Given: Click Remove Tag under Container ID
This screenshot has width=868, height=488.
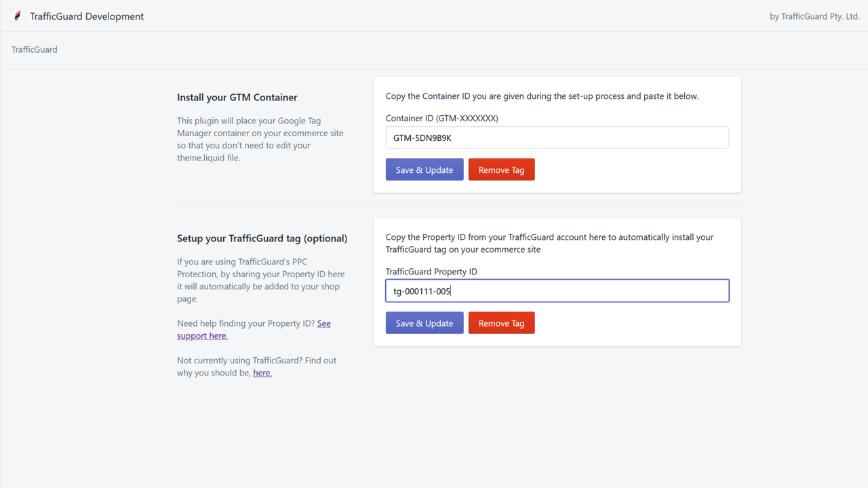Looking at the screenshot, I should (x=502, y=169).
